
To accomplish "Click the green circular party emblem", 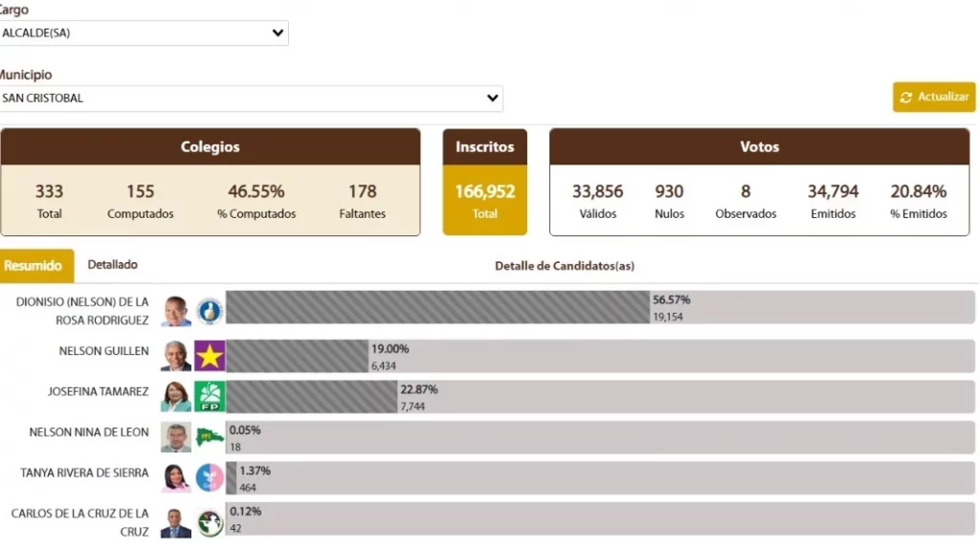I will [209, 523].
